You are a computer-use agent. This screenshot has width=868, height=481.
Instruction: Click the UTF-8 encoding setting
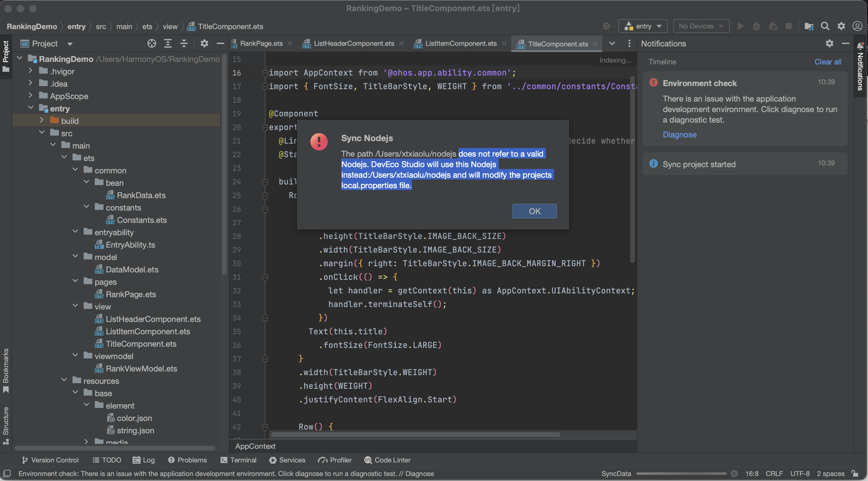(x=800, y=474)
